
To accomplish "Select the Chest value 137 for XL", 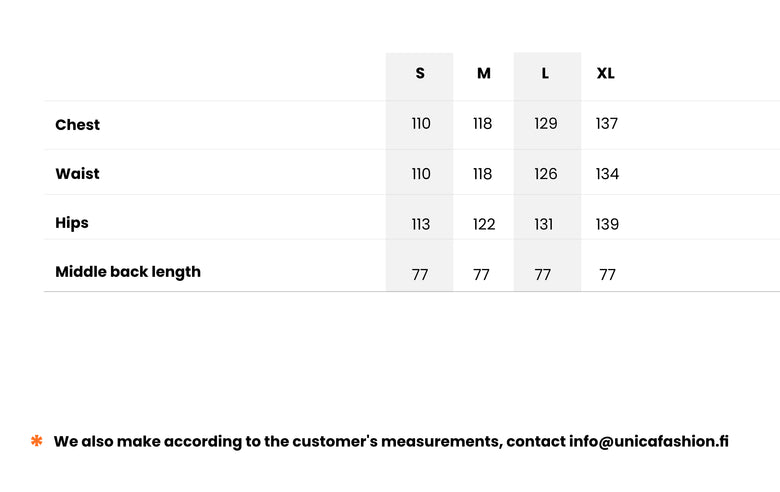I will [607, 124].
